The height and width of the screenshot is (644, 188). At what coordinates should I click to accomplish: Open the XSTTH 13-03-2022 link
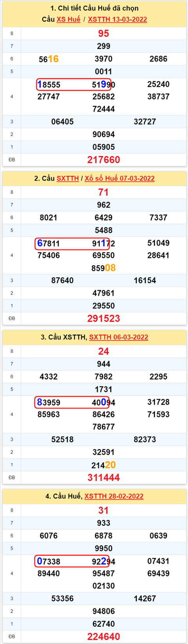(117, 19)
